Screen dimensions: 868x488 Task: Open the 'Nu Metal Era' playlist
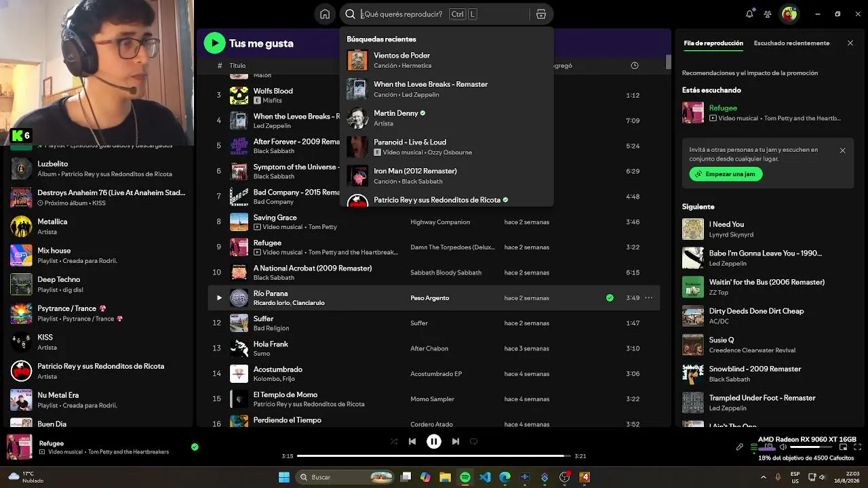click(98, 400)
